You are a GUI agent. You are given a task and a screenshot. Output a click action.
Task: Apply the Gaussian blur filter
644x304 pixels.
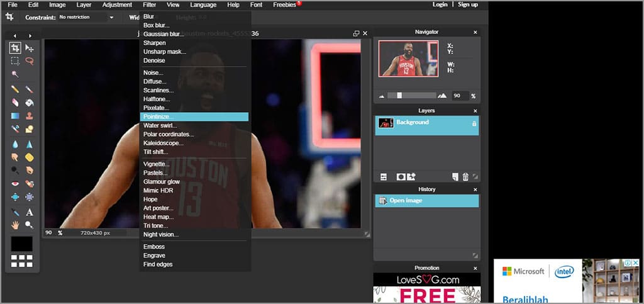164,34
